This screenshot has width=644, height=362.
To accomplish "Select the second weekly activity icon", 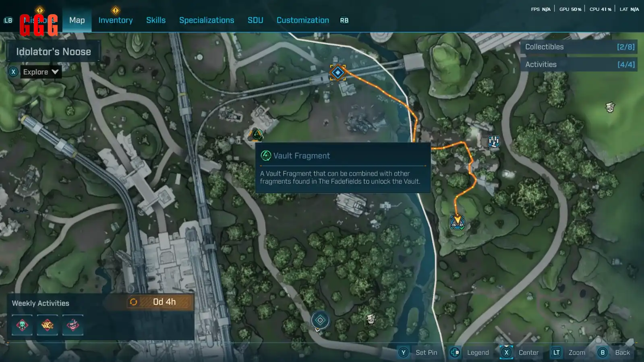I will (48, 325).
